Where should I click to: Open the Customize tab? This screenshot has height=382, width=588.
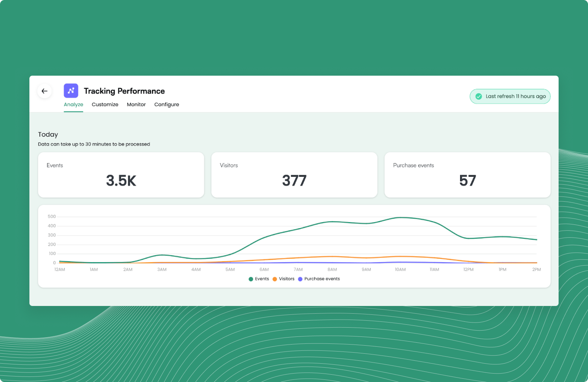coord(105,105)
